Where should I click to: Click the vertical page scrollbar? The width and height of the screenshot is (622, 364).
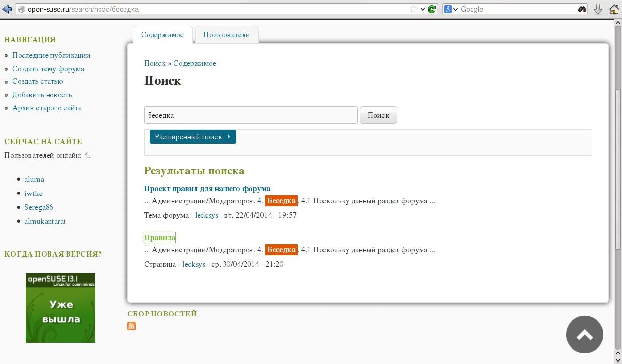point(618,147)
